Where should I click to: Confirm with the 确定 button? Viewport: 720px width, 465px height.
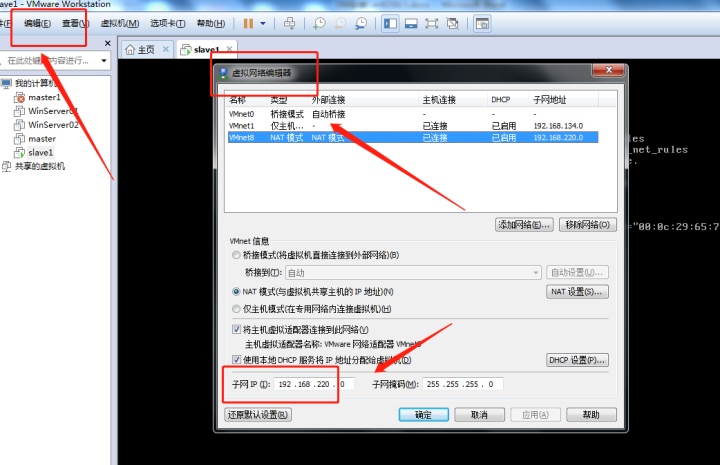pos(423,415)
